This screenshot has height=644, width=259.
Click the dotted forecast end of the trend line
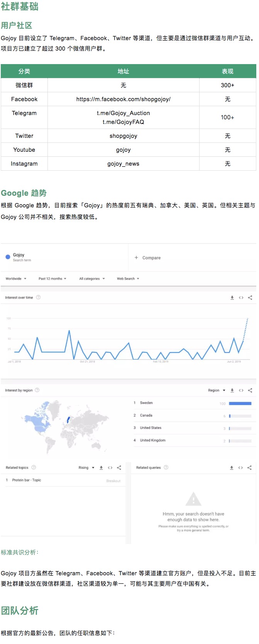click(245, 329)
